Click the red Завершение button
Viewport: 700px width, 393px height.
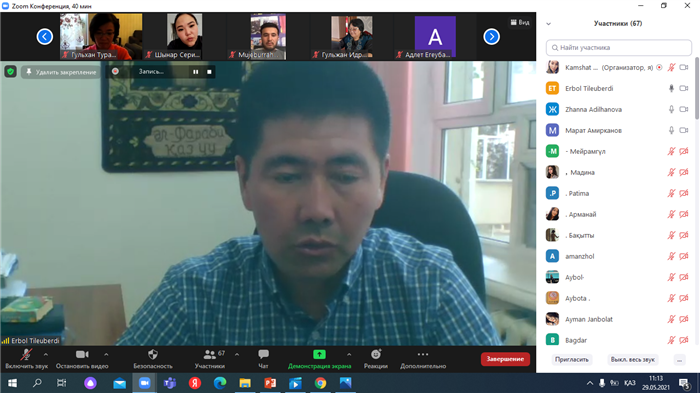505,359
